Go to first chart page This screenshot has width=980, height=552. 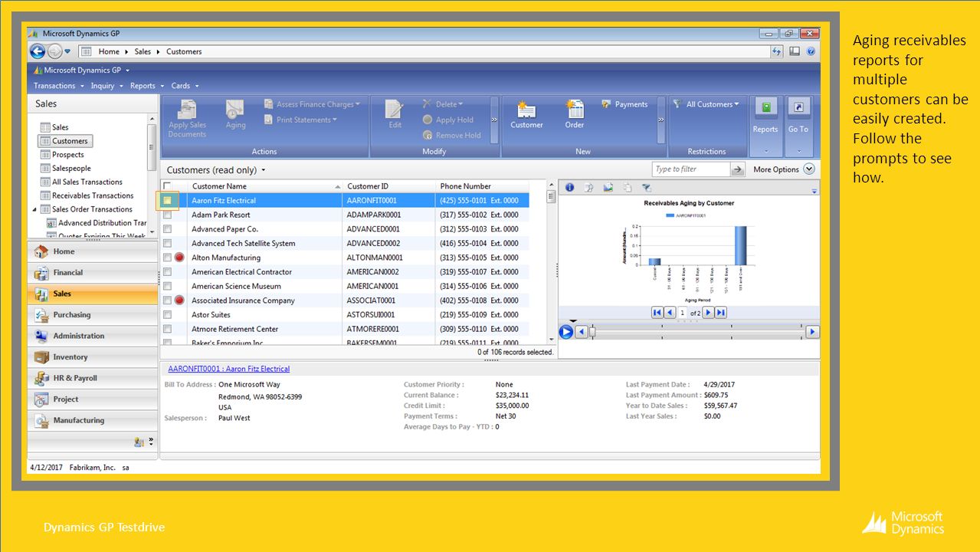coord(657,312)
